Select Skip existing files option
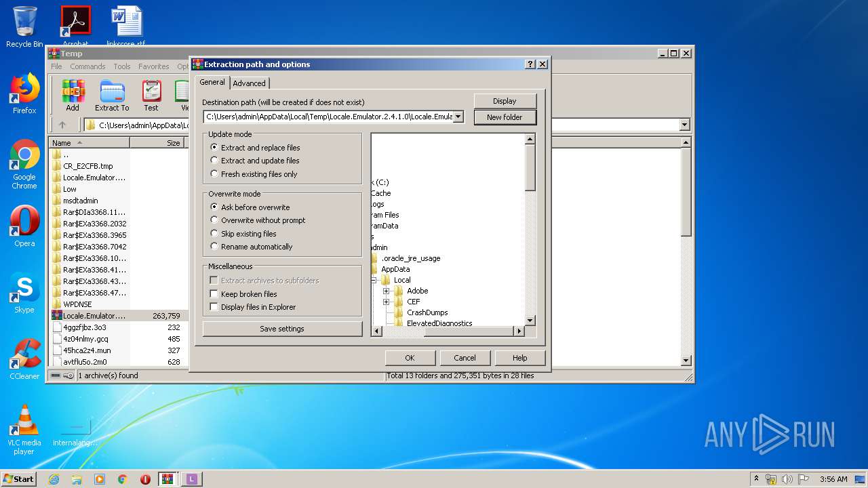The image size is (868, 488). tap(243, 234)
